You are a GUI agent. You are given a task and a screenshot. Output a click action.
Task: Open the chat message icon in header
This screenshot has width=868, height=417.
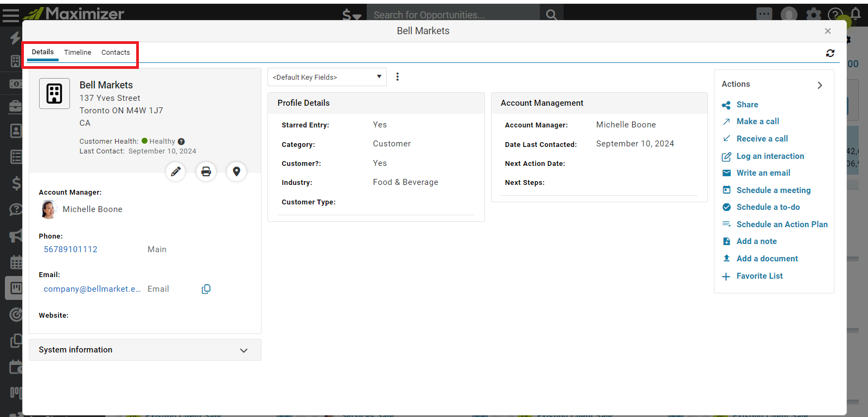pyautogui.click(x=764, y=14)
